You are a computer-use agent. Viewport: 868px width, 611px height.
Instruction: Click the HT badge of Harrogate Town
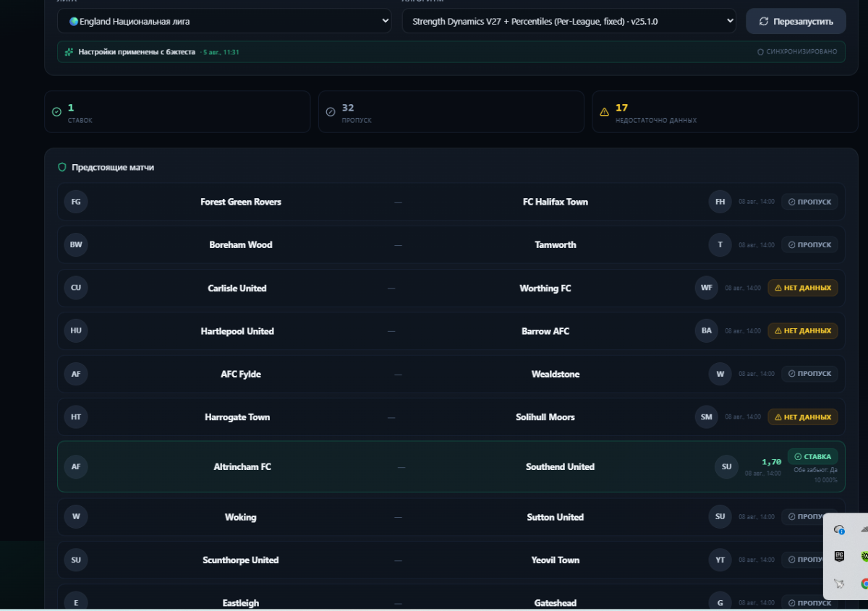76,416
